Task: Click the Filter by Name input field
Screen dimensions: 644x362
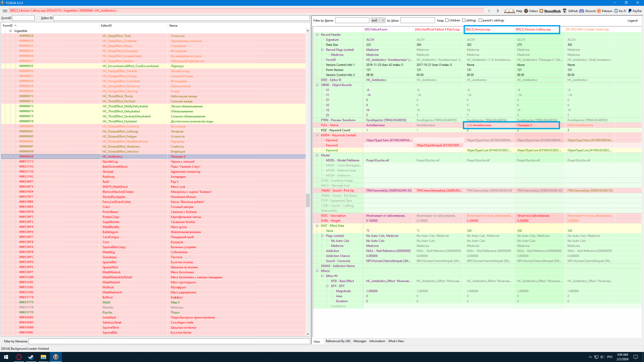Action: (352, 20)
